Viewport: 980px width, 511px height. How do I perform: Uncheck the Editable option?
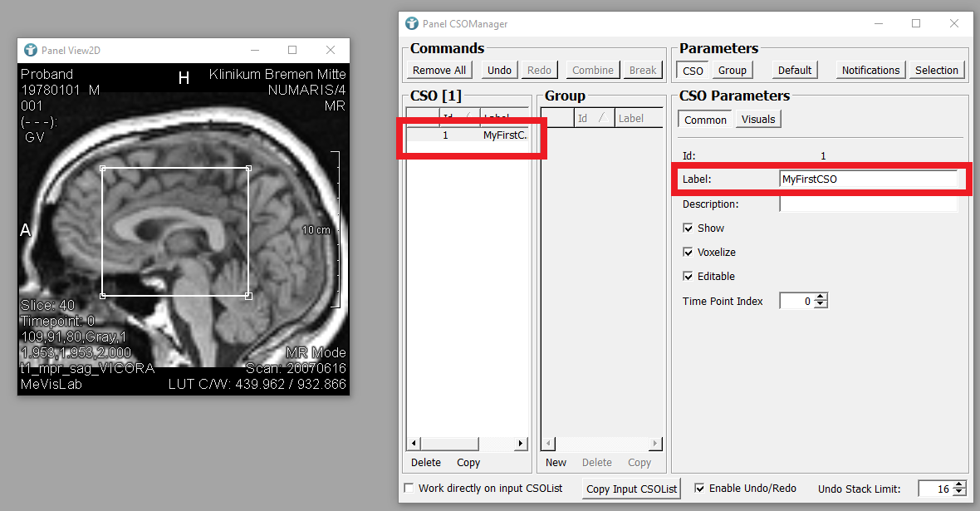(x=688, y=277)
